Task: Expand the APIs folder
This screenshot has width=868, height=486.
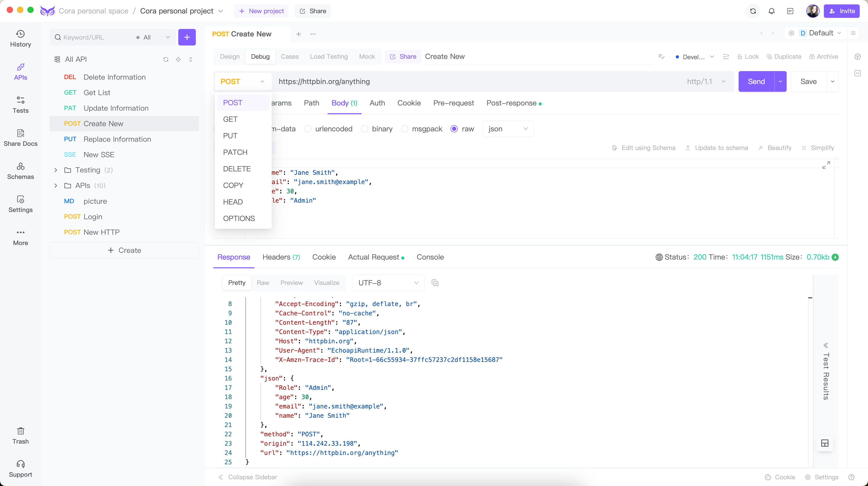Action: click(56, 186)
